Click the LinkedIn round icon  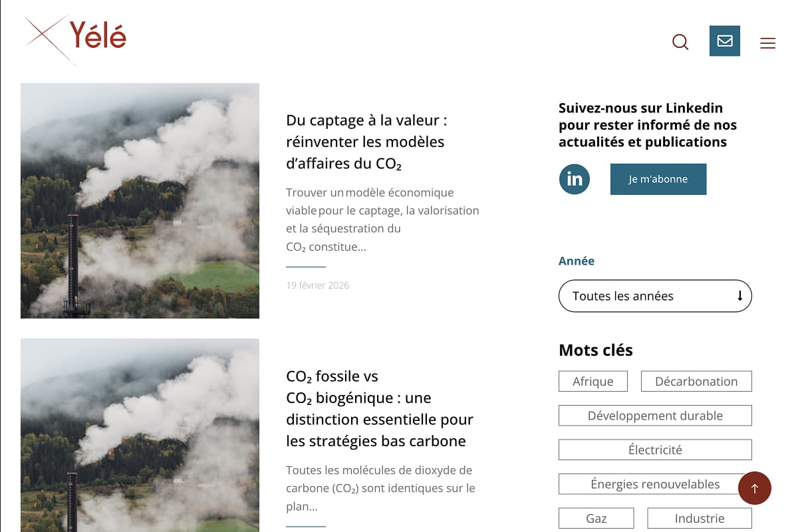pyautogui.click(x=574, y=179)
